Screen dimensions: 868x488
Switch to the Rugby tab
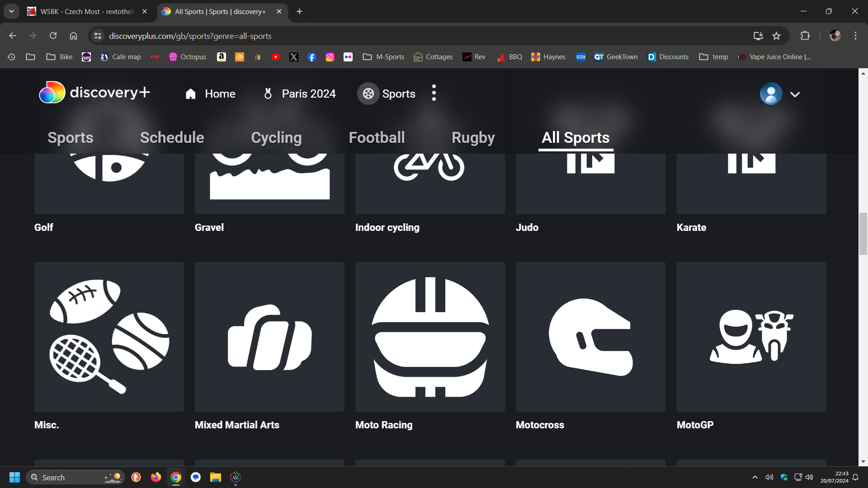click(473, 137)
